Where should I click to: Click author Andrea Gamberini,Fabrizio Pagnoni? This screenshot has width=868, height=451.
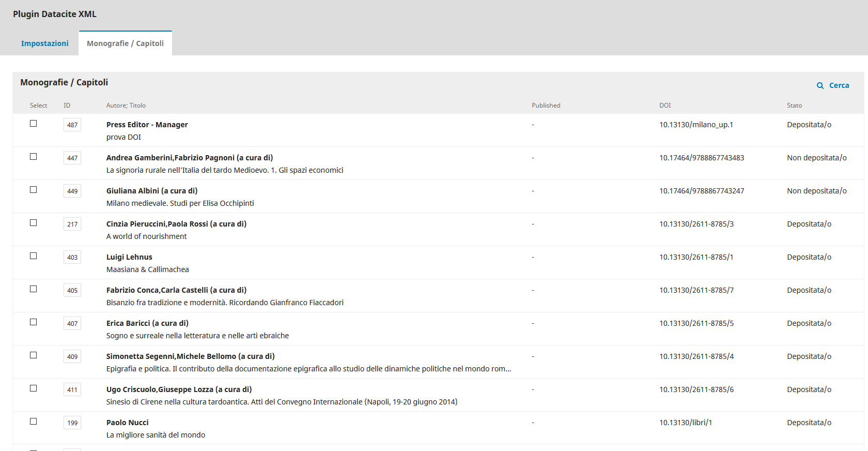[x=190, y=158]
